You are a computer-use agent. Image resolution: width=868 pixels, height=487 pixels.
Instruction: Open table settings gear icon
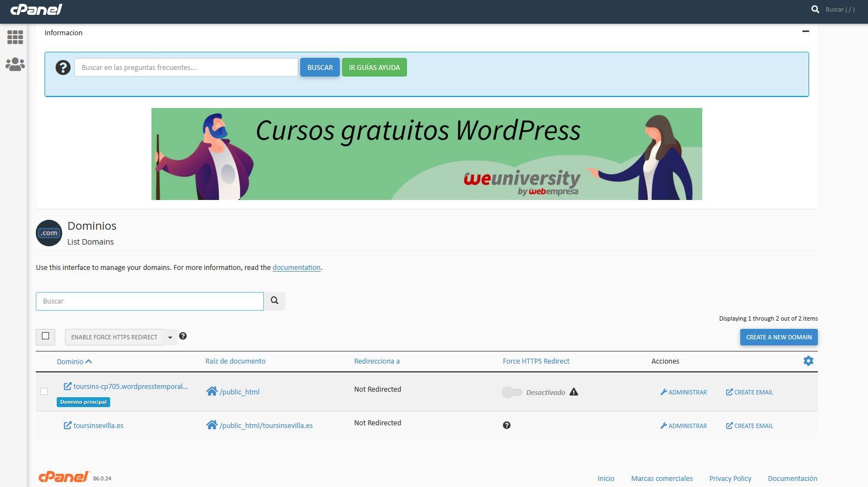[x=808, y=361]
